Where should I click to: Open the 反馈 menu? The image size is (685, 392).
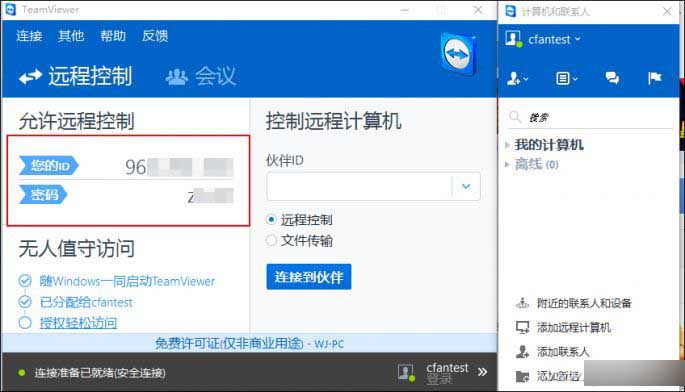tap(155, 36)
